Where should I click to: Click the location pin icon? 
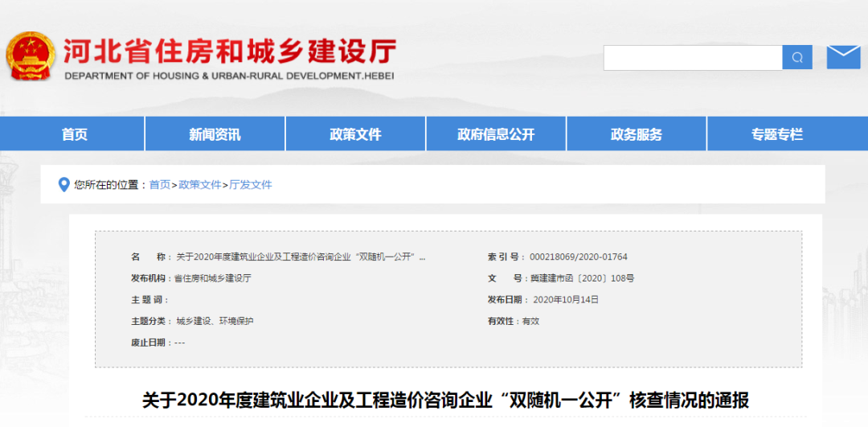click(64, 185)
